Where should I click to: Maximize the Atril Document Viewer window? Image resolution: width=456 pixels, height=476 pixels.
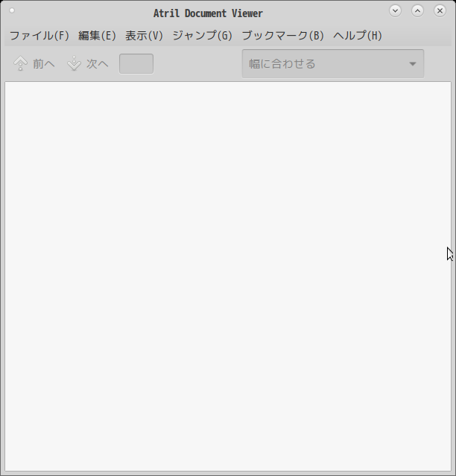point(418,11)
